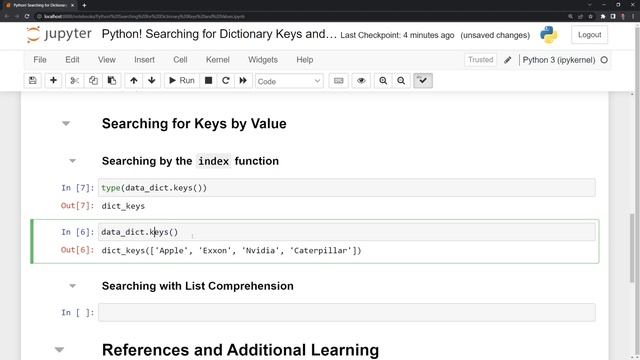Click the Python logo icon

tap(549, 35)
